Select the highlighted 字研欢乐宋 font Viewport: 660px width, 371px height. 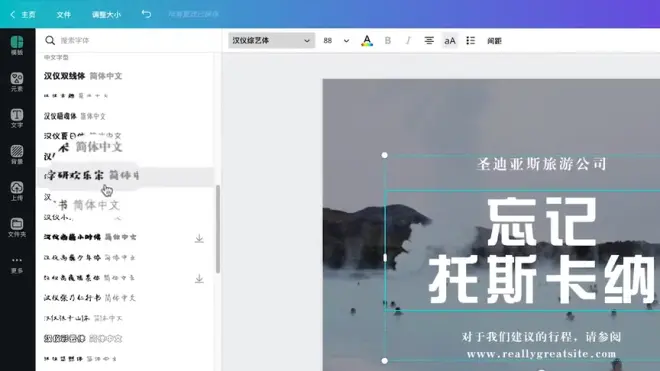[125, 176]
